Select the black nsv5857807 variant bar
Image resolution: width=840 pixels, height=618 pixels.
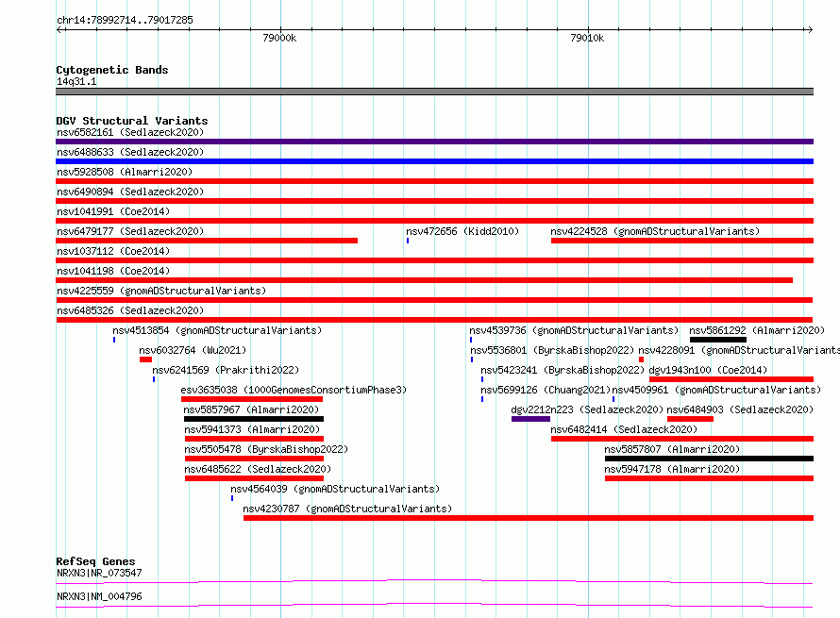(x=710, y=459)
